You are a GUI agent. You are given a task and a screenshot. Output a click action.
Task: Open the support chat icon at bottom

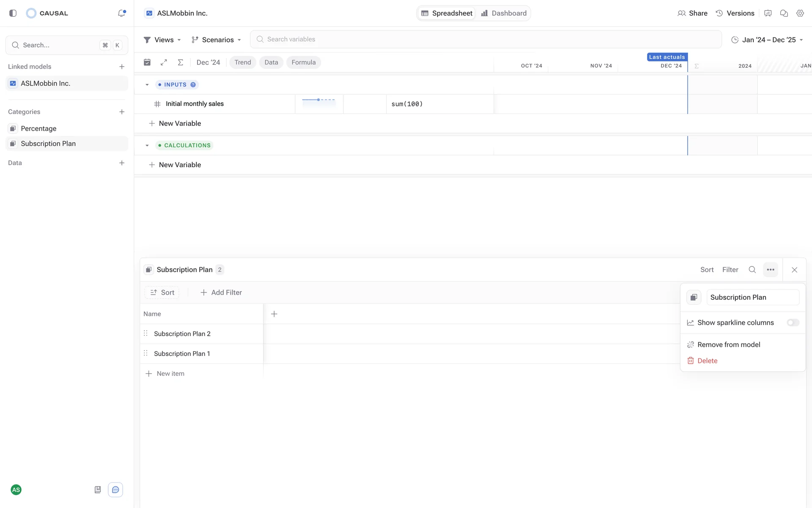tap(115, 490)
